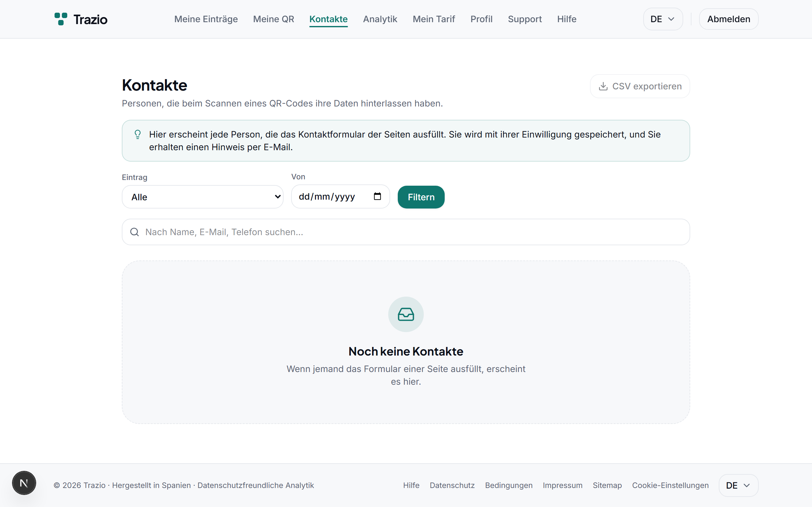Click the download icon in CSV exportieren
The height and width of the screenshot is (507, 812).
click(603, 86)
